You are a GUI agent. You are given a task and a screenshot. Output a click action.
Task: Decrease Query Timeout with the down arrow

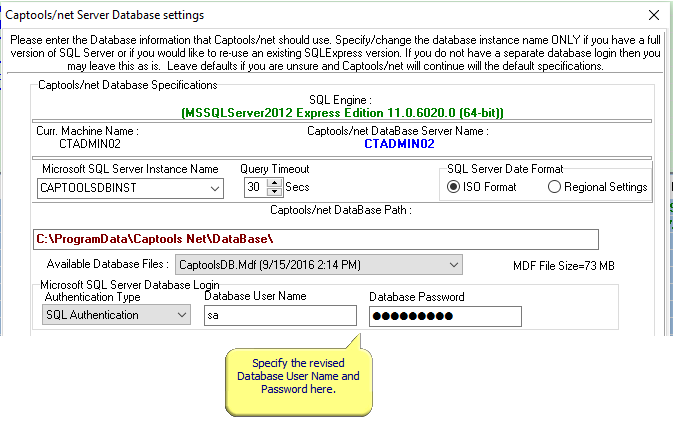(x=274, y=192)
